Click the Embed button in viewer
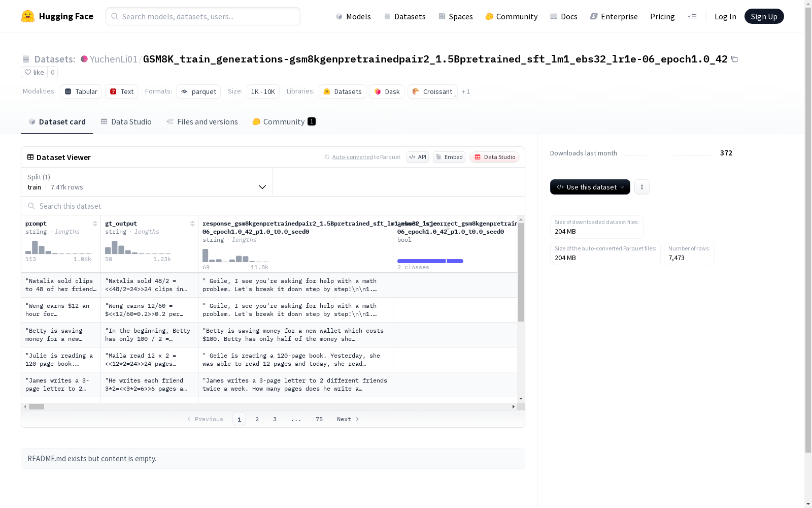 [x=449, y=157]
